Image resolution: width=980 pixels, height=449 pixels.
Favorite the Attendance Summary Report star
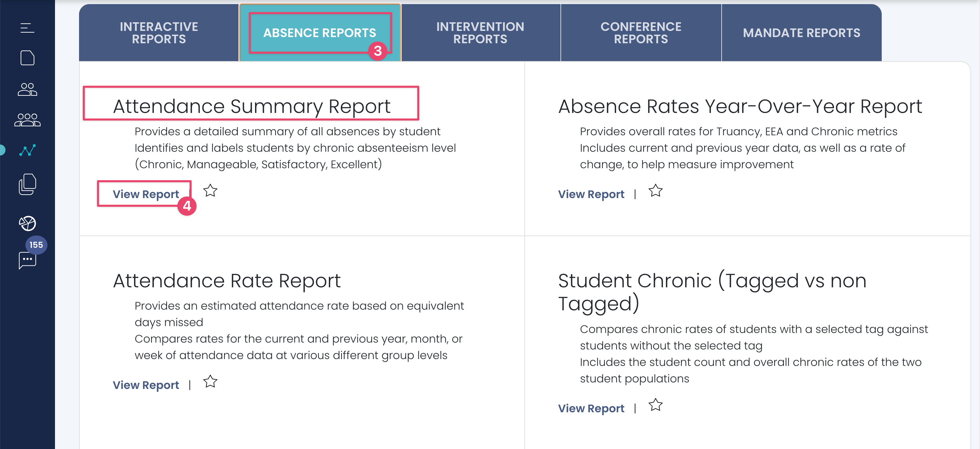coord(210,191)
